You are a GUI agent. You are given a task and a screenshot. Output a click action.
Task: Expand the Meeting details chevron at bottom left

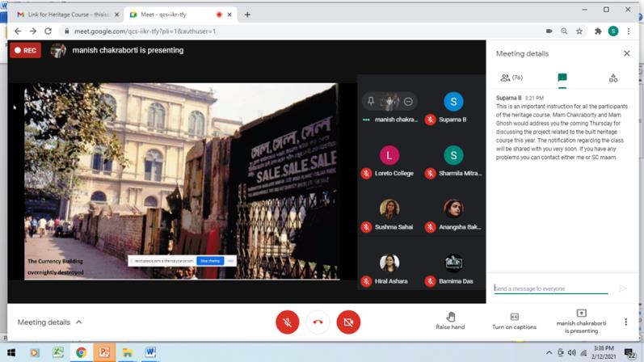coord(79,322)
